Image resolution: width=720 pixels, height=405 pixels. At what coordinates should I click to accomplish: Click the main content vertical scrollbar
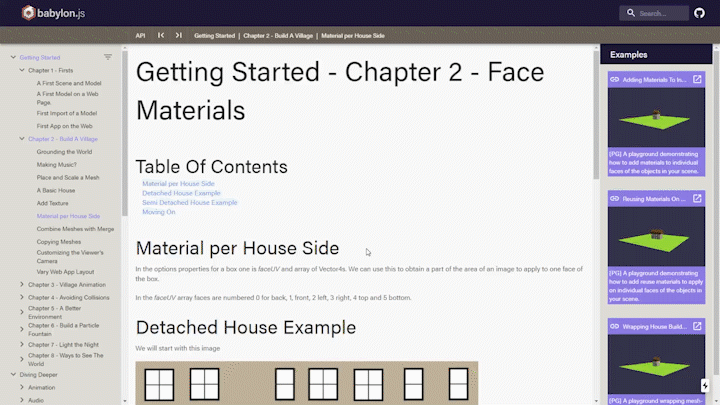point(596,115)
